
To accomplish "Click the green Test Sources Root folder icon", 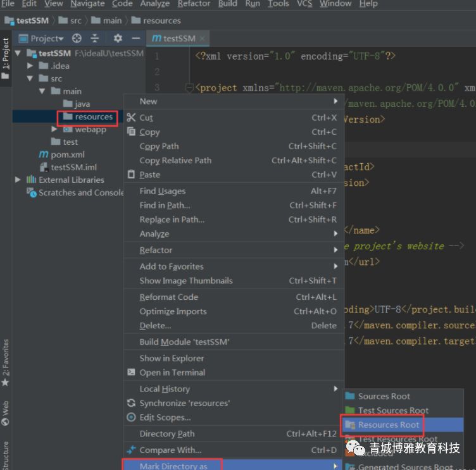I will point(350,411).
